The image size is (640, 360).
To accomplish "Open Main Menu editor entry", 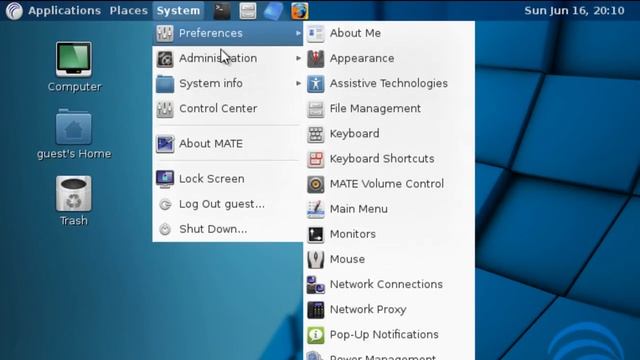I will pyautogui.click(x=389, y=209).
